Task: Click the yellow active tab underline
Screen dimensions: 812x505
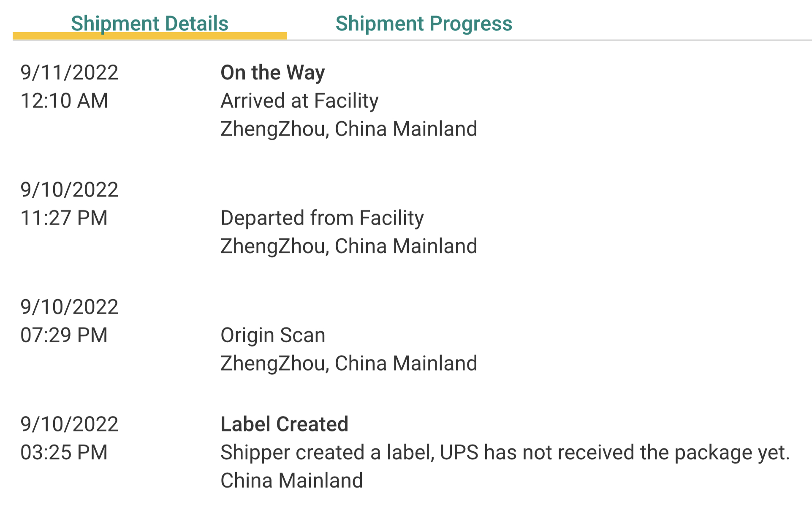Action: point(149,36)
